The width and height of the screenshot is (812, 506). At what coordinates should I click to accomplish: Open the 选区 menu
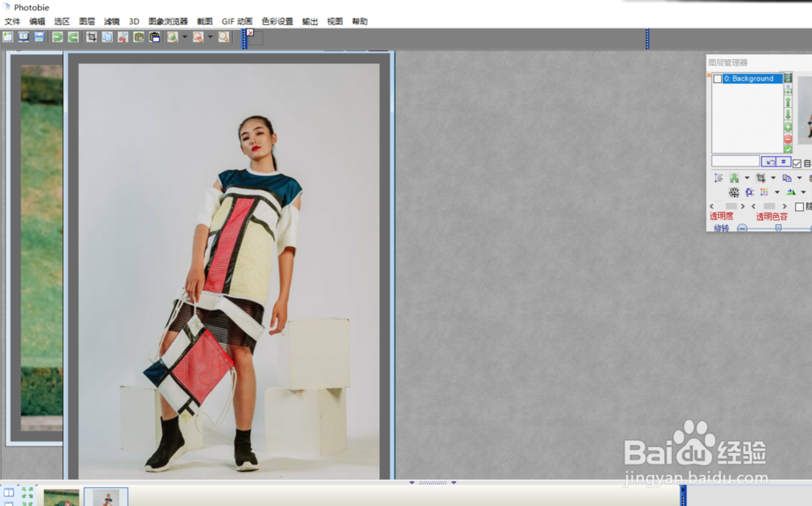click(62, 21)
